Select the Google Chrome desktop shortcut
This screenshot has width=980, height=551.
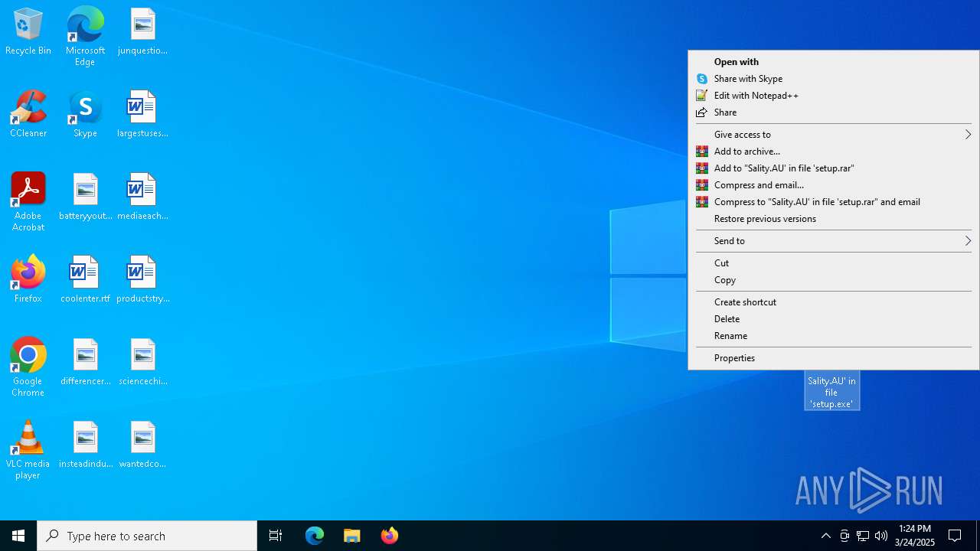28,367
